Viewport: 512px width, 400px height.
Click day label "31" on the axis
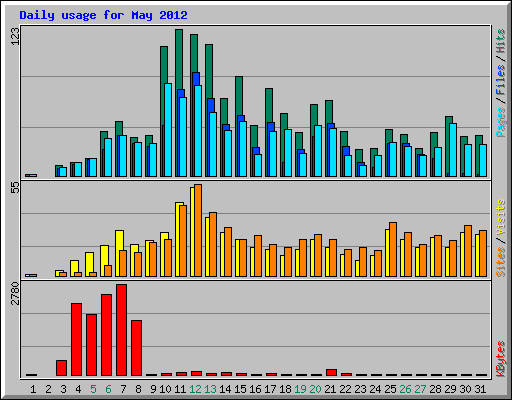coord(480,389)
